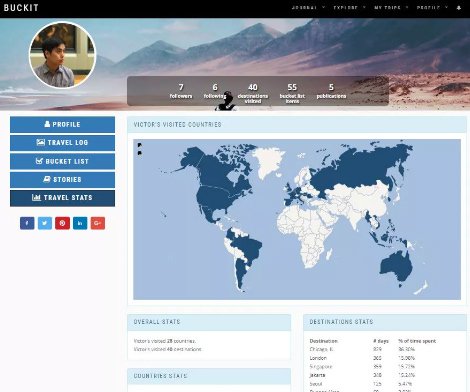The width and height of the screenshot is (470, 392).
Task: Select the Travel Stats sidebar button
Action: 62,198
